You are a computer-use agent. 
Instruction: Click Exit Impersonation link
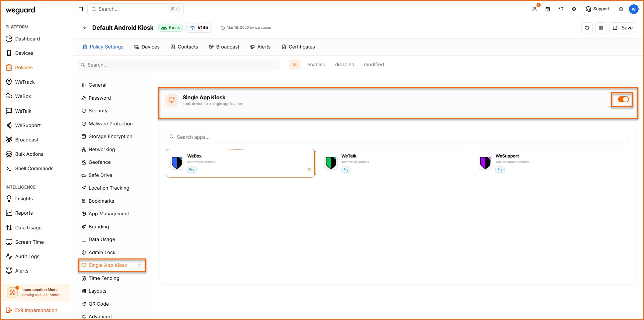(36, 310)
